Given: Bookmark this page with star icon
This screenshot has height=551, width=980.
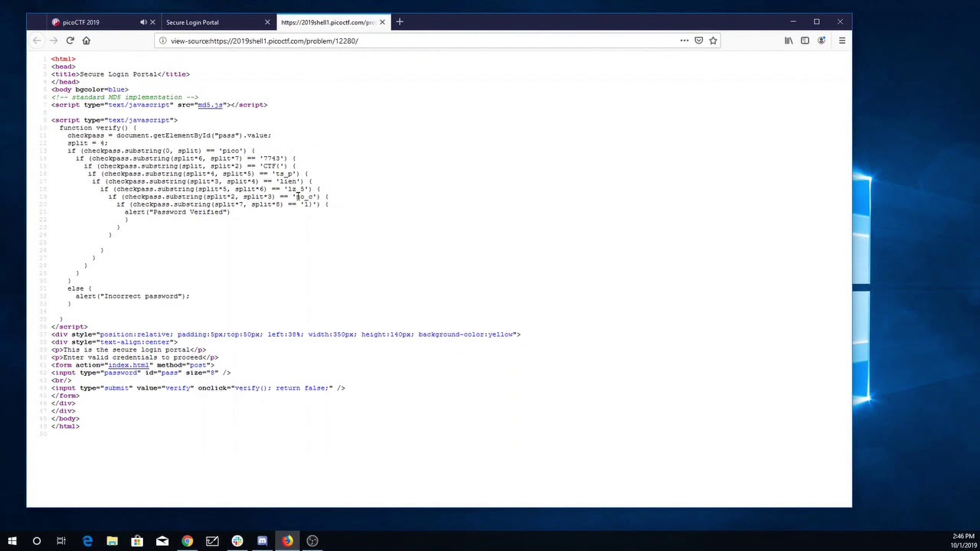Looking at the screenshot, I should [713, 41].
